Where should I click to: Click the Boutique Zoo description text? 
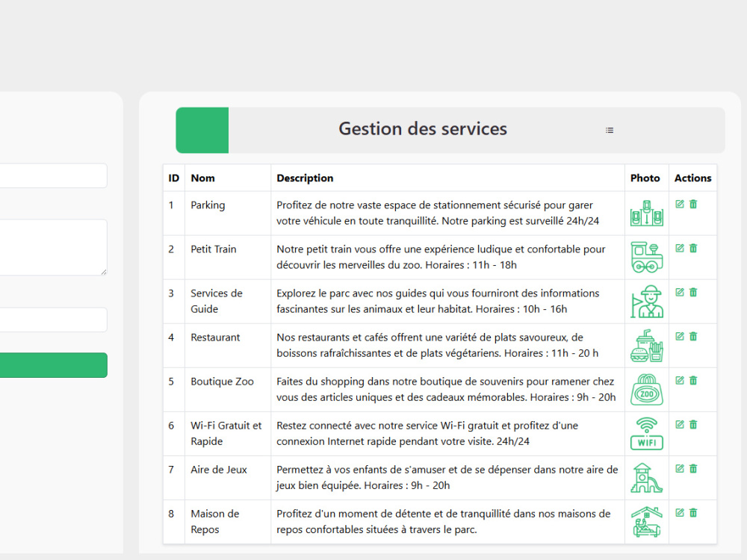(446, 390)
